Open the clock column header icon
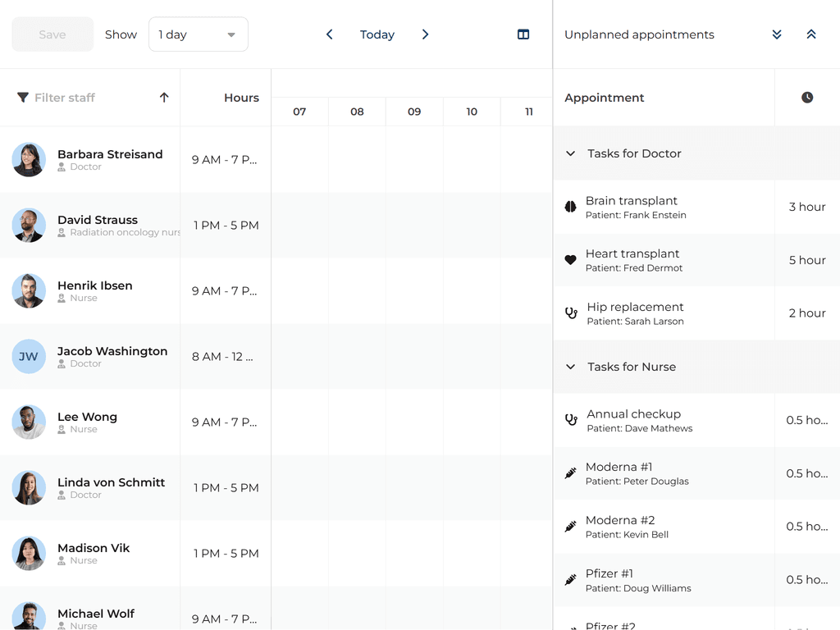 pos(806,97)
